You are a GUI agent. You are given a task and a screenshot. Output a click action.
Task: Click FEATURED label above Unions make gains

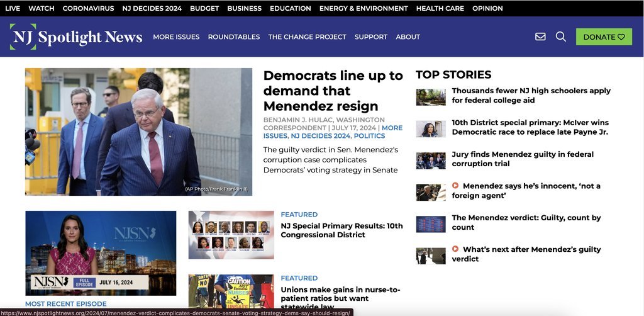click(299, 278)
